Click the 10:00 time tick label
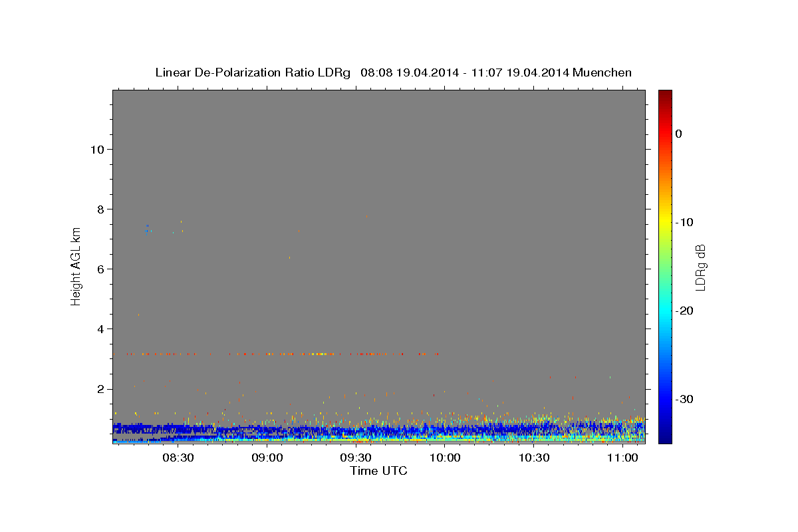 [x=444, y=458]
